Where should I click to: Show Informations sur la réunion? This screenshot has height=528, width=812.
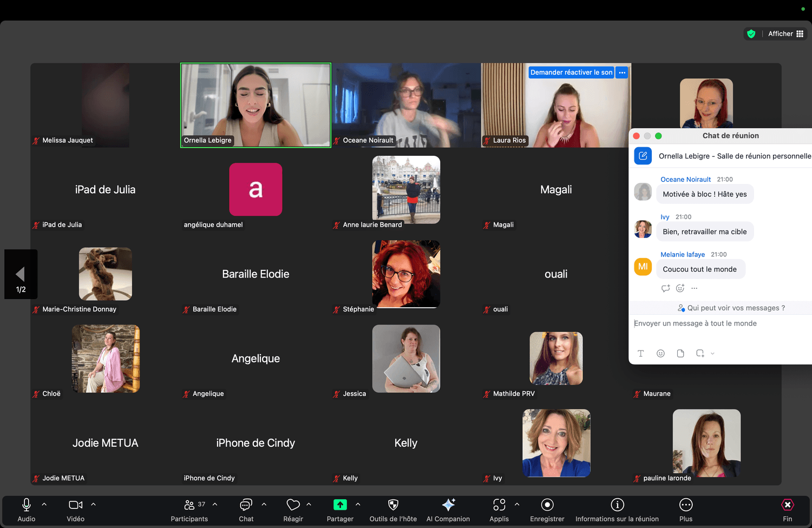click(x=617, y=510)
